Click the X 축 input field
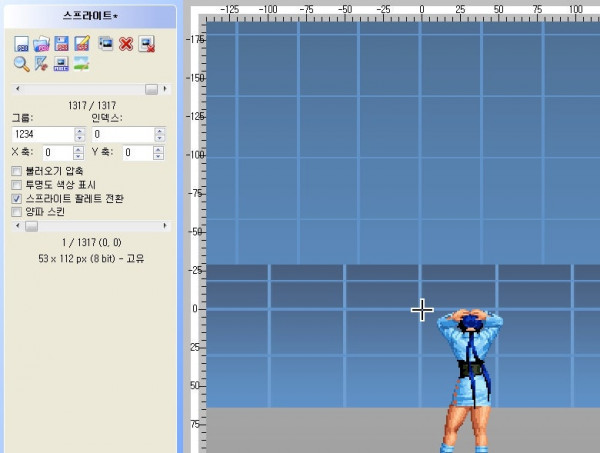 tap(58, 153)
